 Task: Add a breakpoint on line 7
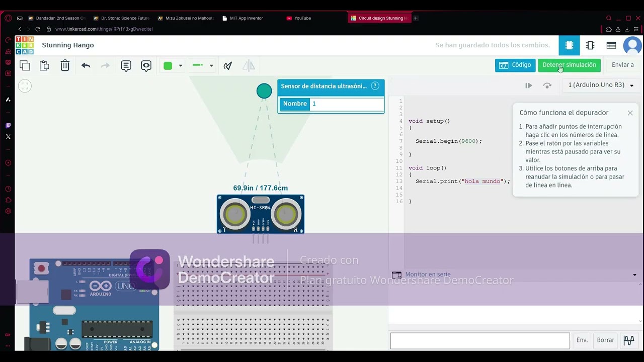coord(400,141)
